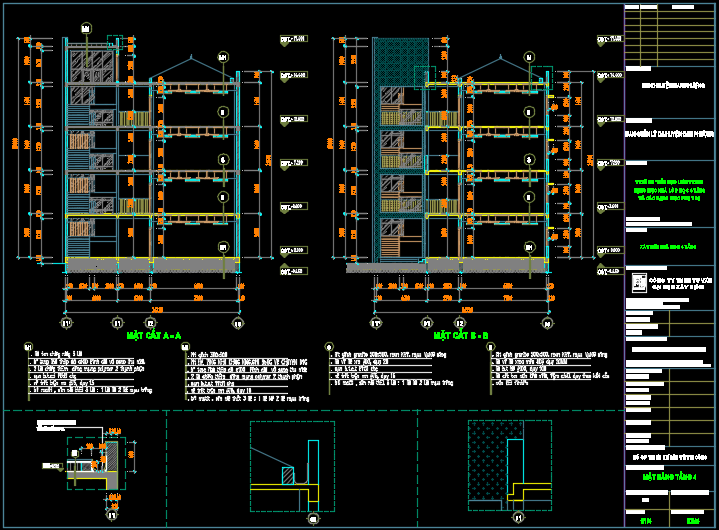Viewport: 719px width, 530px height.
Task: Select the green-hatched stair tower in section B-B
Action: (x=401, y=150)
